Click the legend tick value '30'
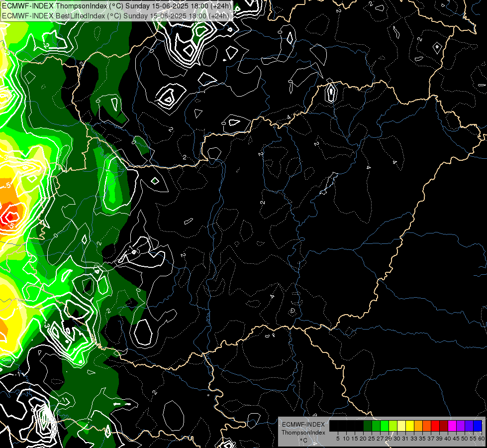Screen dimensions: 487x448 coord(397,439)
